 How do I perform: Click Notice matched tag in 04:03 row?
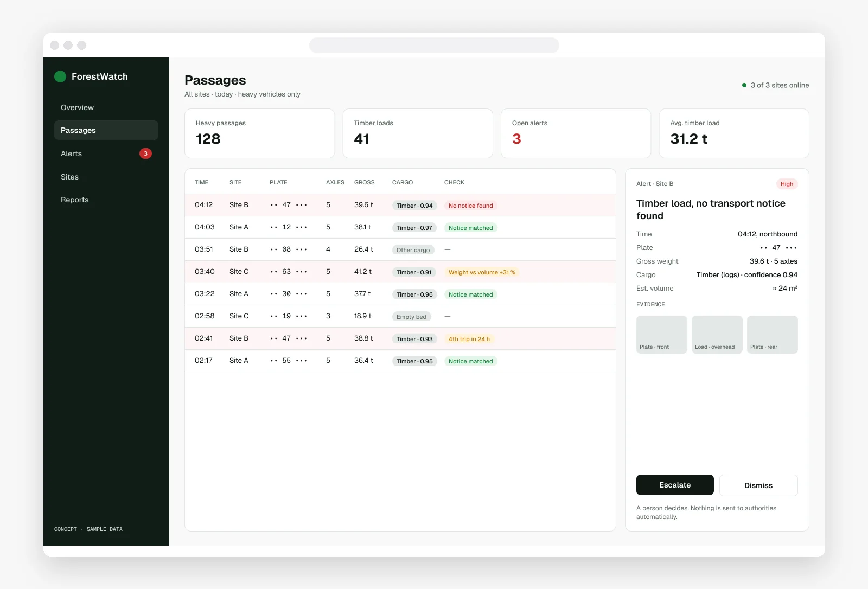[471, 228]
